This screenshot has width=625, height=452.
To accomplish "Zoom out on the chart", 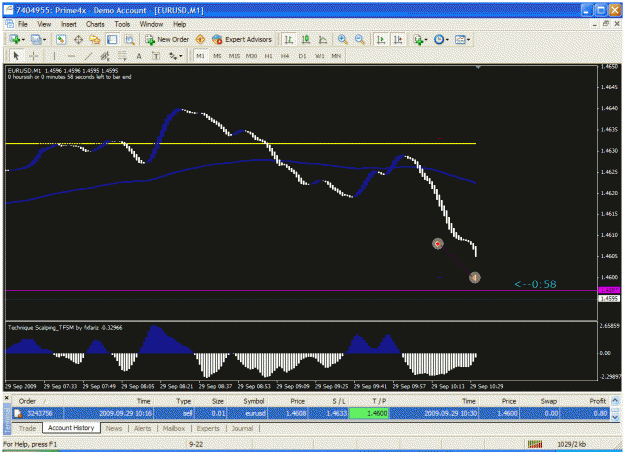I will click(x=360, y=39).
